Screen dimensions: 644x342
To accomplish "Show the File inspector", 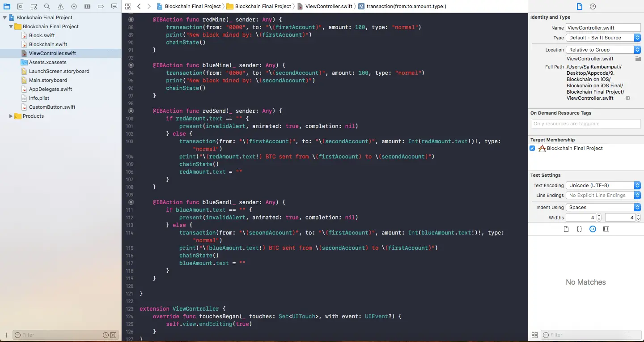I will coord(579,7).
